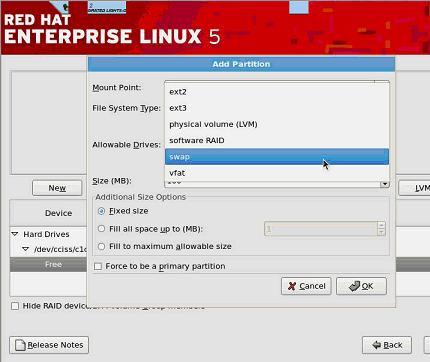Image resolution: width=430 pixels, height=362 pixels.
Task: Enable Force to be a primary partition
Action: [x=98, y=266]
